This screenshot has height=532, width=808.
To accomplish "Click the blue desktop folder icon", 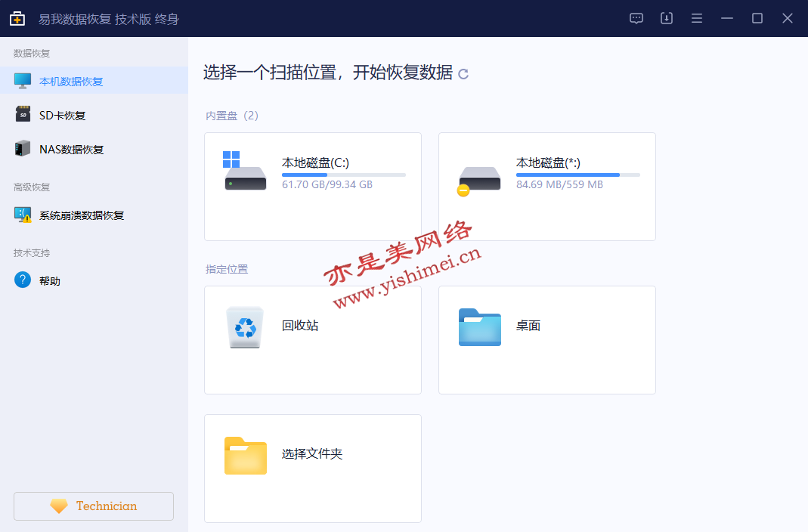I will tap(479, 327).
